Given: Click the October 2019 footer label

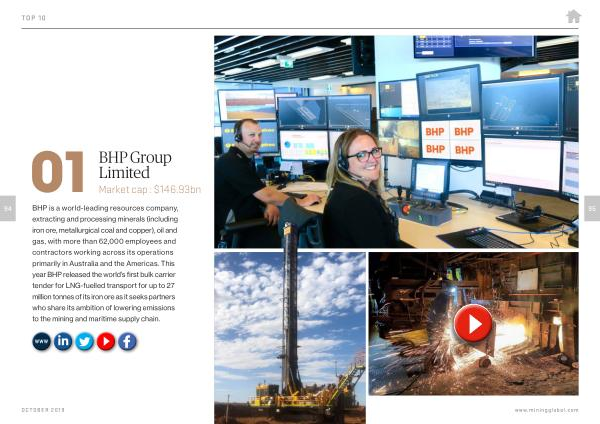Looking at the screenshot, I should [45, 410].
